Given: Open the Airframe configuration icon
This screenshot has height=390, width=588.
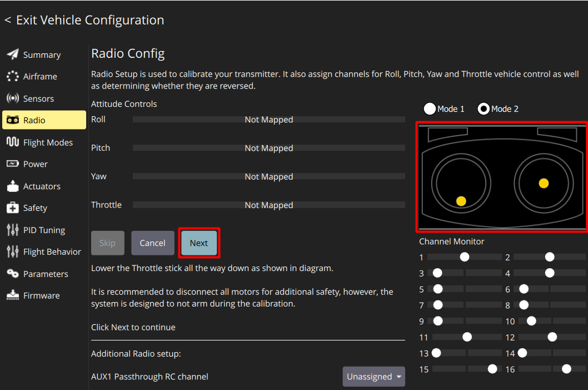Looking at the screenshot, I should click(12, 76).
